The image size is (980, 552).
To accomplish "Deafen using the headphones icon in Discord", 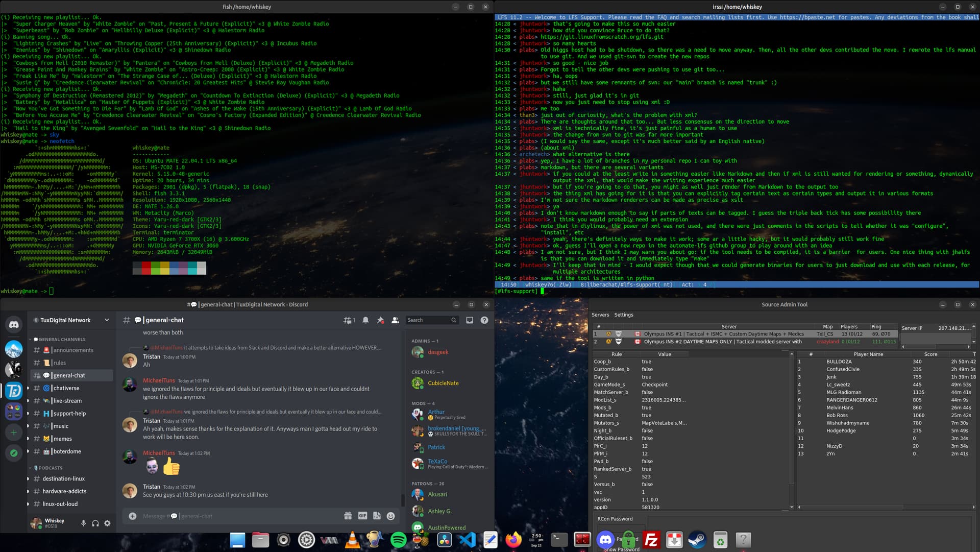I will (95, 523).
